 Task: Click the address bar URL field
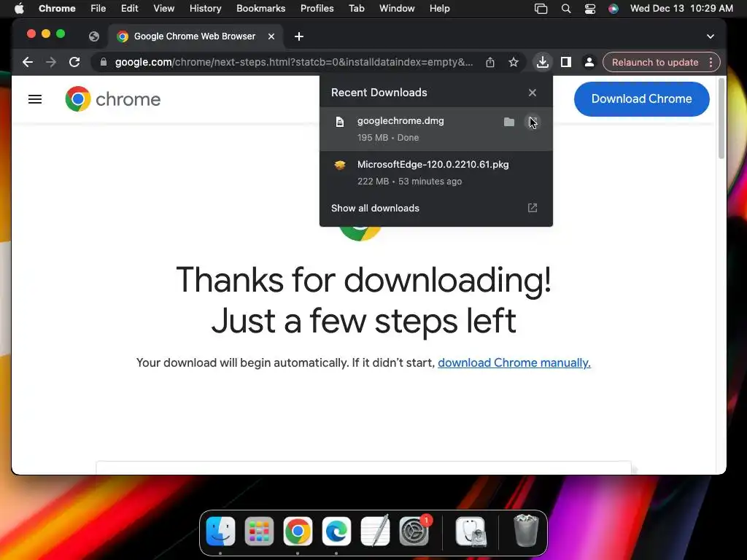click(x=294, y=63)
